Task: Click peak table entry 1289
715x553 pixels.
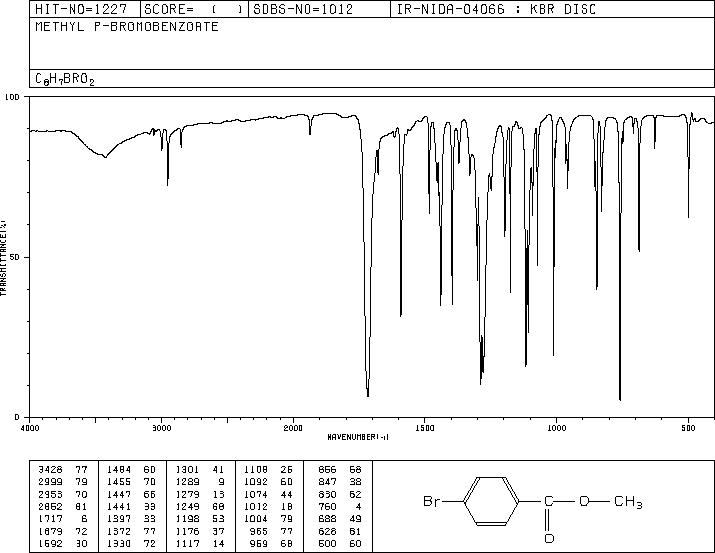Action: click(x=187, y=482)
